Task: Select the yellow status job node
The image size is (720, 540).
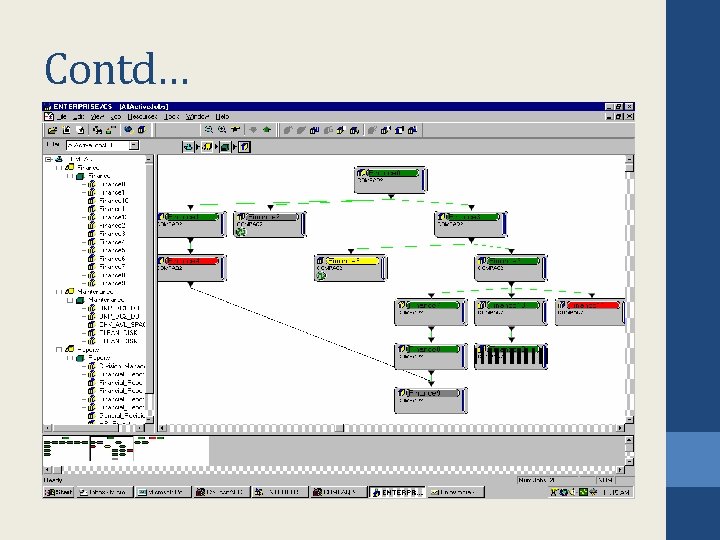Action: pos(351,268)
